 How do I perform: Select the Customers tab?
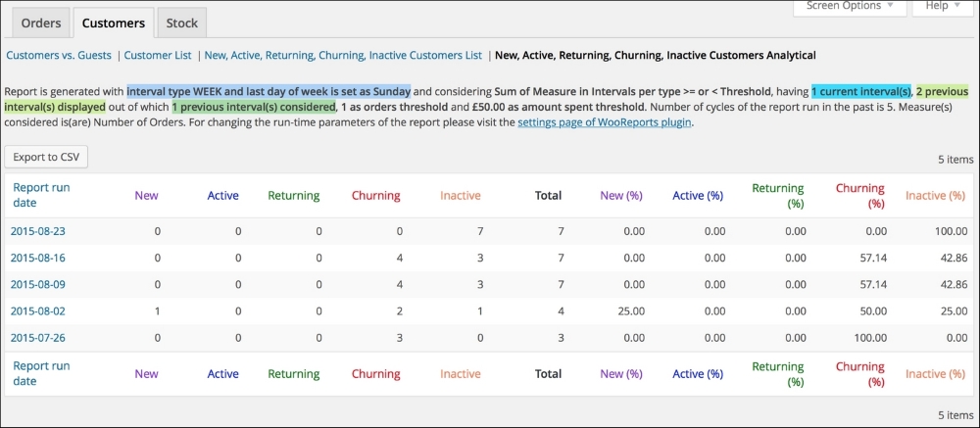coord(113,24)
